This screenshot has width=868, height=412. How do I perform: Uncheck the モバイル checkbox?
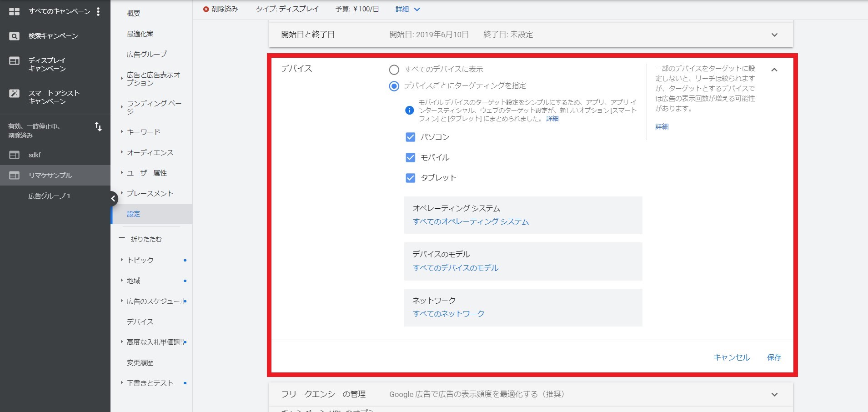pyautogui.click(x=410, y=157)
